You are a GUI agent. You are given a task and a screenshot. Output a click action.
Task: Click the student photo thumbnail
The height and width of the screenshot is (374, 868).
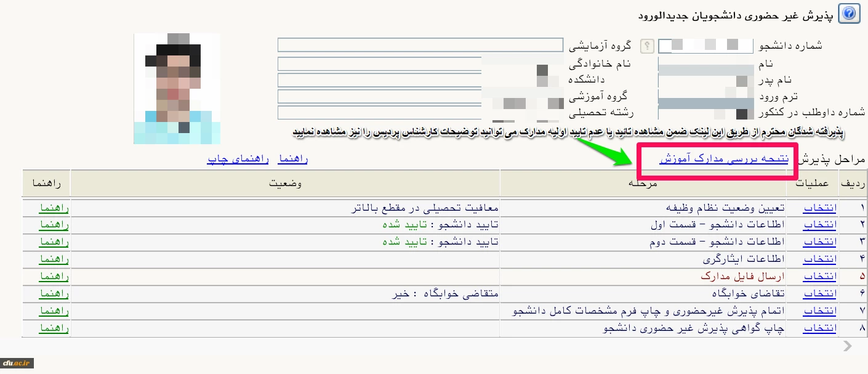(177, 88)
